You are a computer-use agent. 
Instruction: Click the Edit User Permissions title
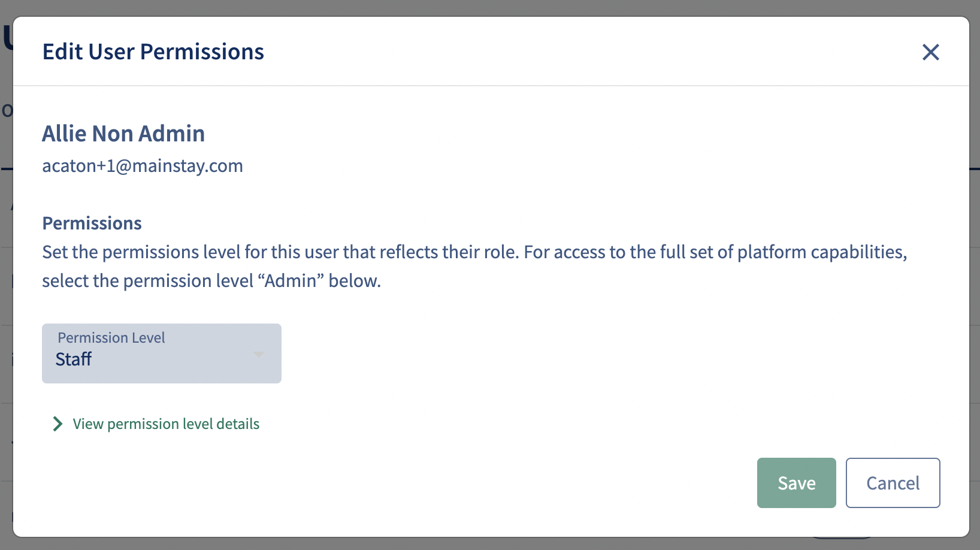[153, 52]
